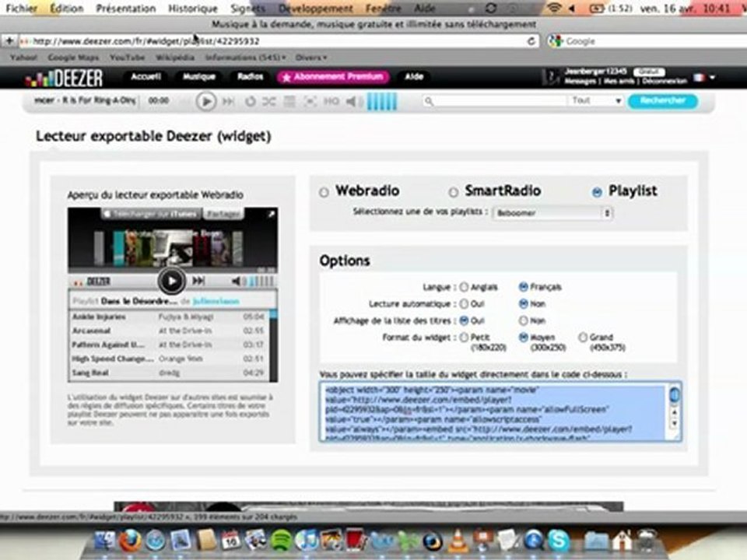Click the Deezer logo

click(x=64, y=78)
